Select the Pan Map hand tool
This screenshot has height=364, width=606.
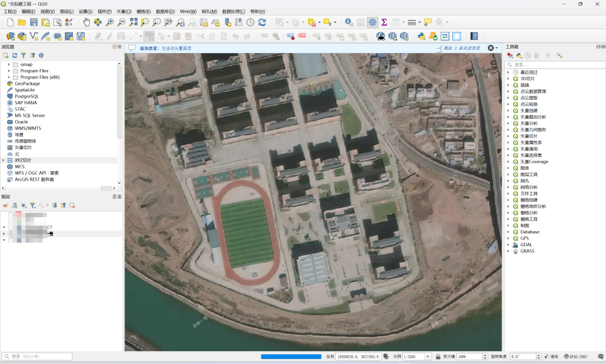86,22
